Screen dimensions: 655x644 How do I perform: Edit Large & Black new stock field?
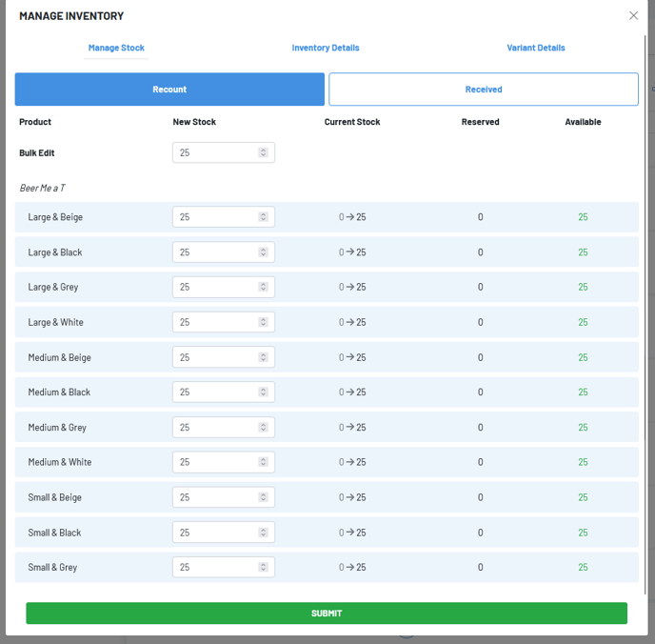[224, 252]
